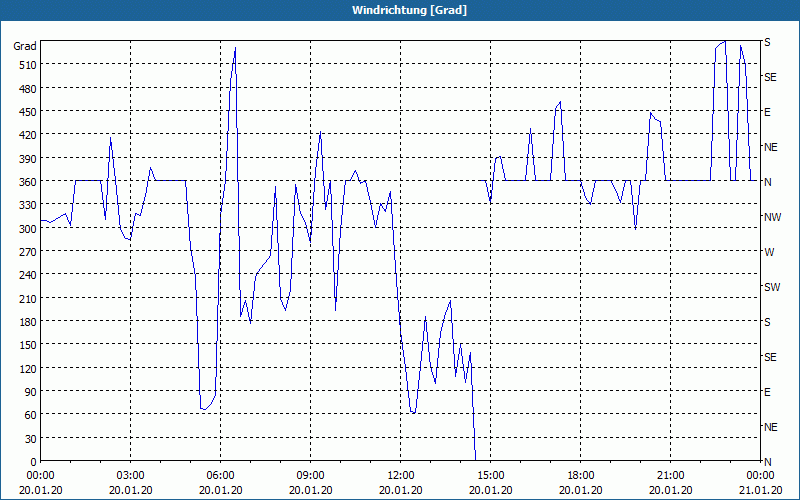
Task: Select the 30 y-axis tick label
Action: (x=31, y=439)
